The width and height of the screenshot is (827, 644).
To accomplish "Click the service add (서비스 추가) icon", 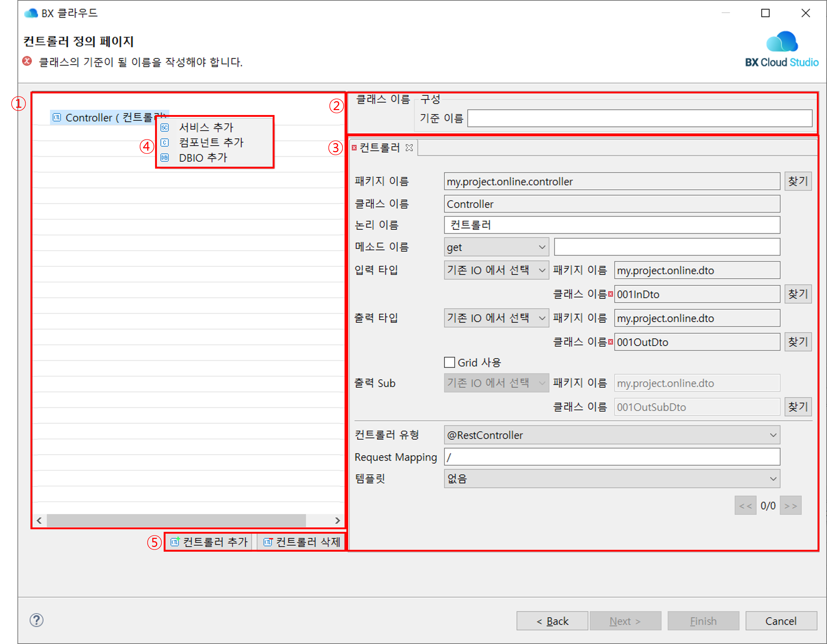I will [x=165, y=127].
